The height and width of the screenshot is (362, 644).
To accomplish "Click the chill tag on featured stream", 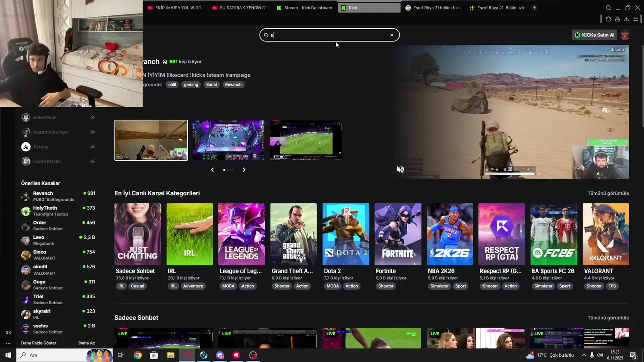I will tap(172, 85).
